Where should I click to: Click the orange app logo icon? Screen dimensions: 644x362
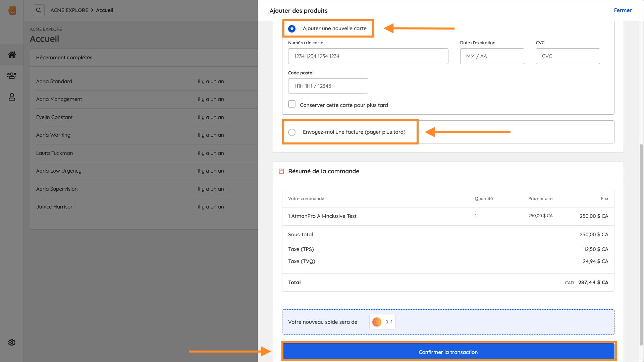coord(12,10)
